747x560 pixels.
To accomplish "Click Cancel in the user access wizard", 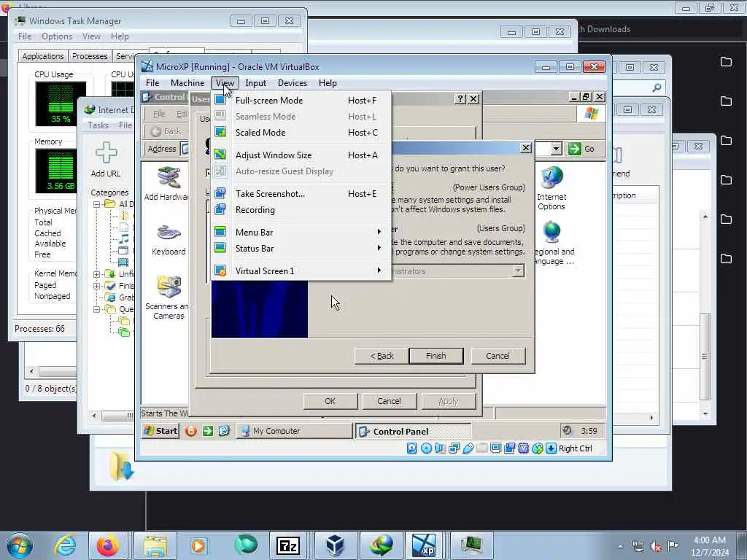I will click(498, 356).
